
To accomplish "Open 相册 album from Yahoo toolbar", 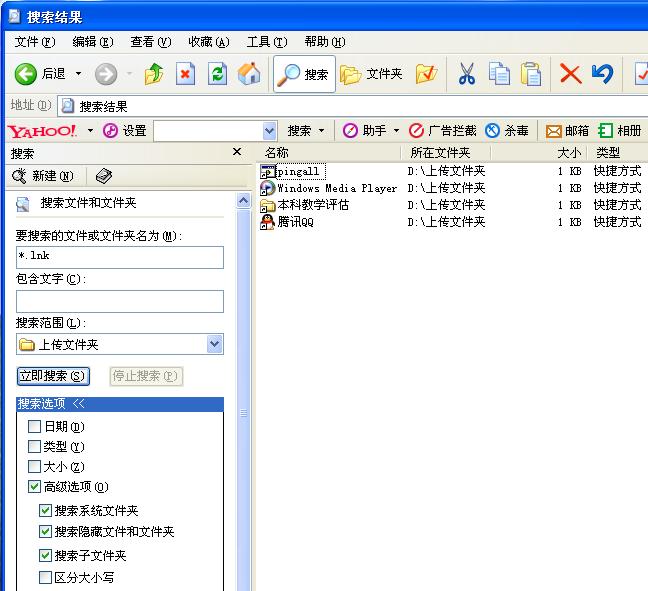I will [x=619, y=131].
